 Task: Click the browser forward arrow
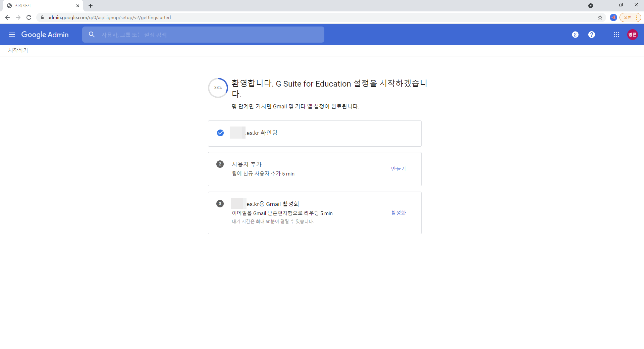pyautogui.click(x=18, y=17)
